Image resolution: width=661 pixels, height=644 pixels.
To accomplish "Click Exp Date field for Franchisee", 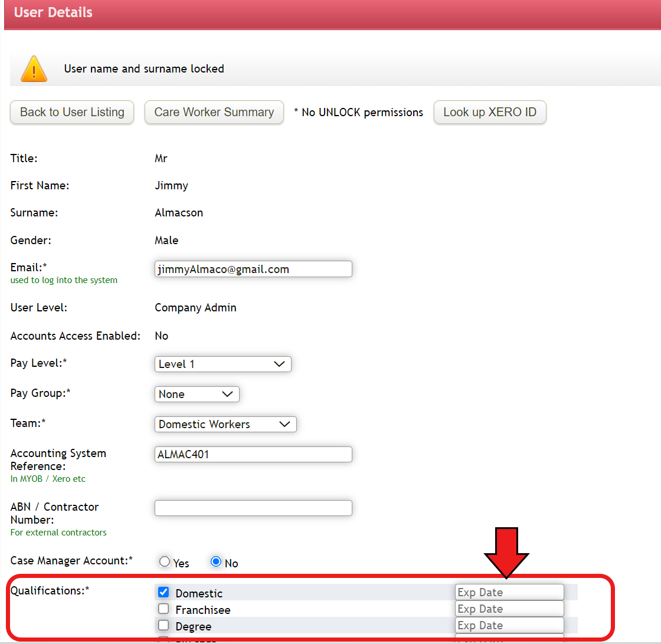I will click(x=509, y=609).
